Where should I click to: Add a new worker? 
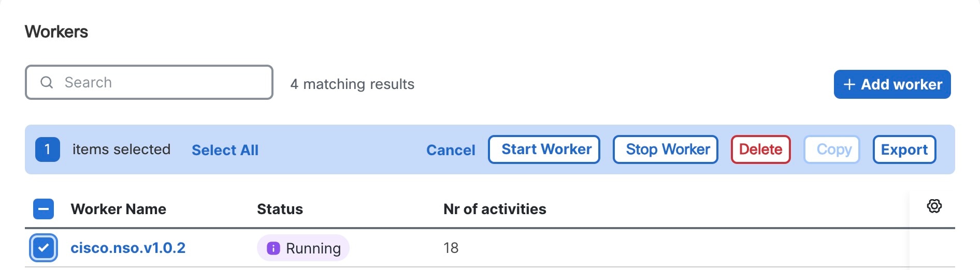point(892,84)
